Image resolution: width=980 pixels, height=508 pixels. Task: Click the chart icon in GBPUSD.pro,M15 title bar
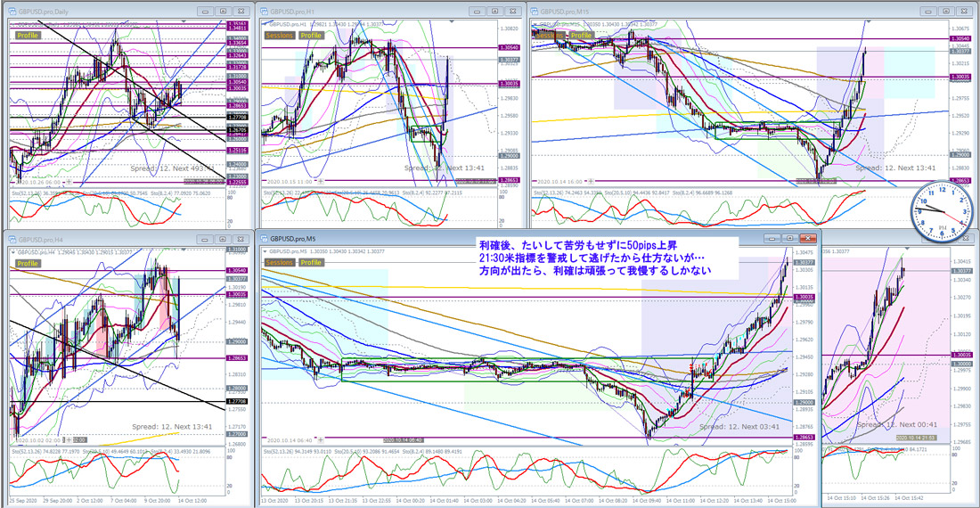tap(535, 12)
